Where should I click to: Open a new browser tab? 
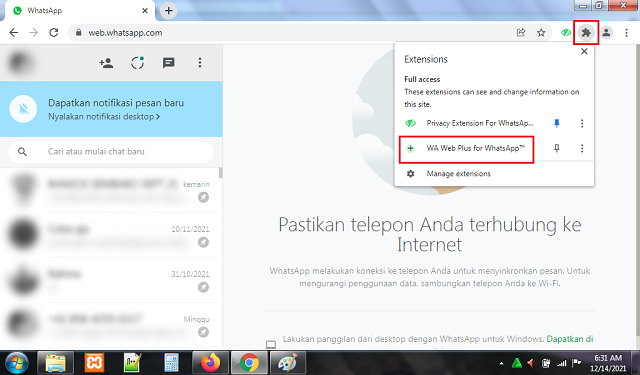[x=169, y=11]
